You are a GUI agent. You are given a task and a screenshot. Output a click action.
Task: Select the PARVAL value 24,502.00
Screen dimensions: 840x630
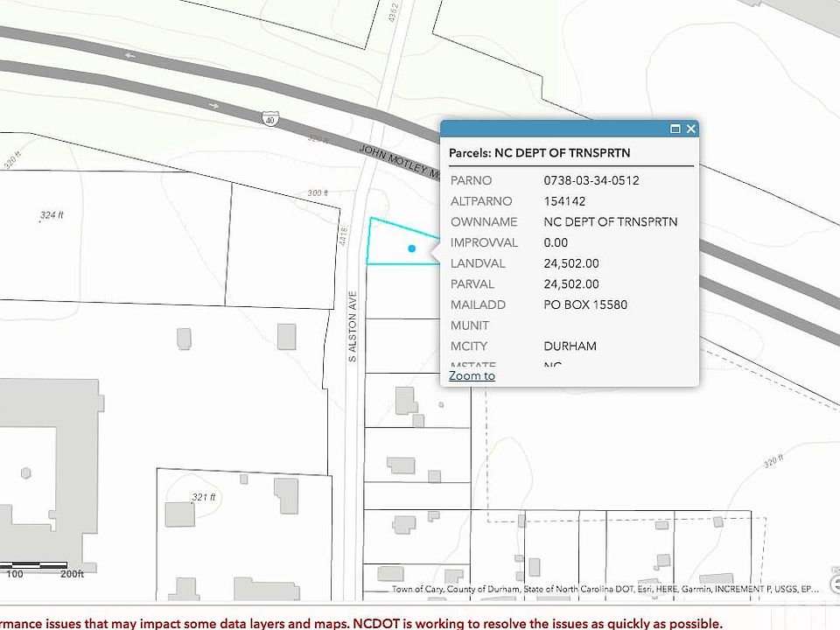571,283
